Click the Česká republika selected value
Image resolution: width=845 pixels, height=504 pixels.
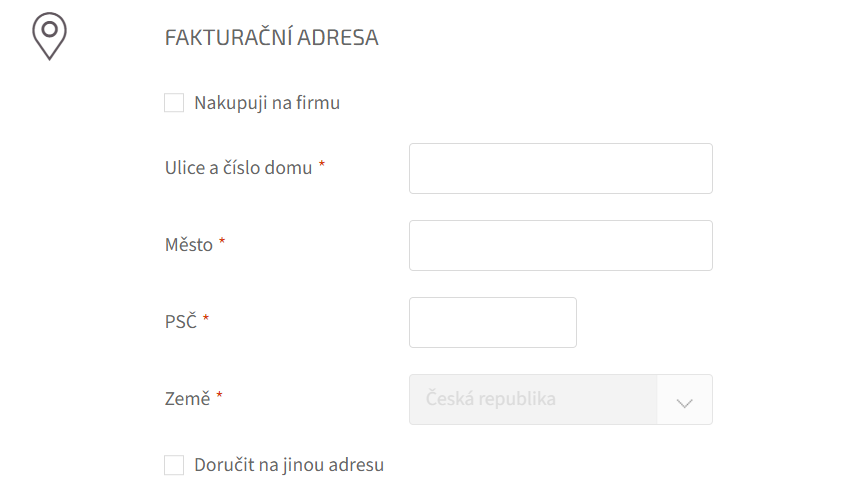click(491, 399)
